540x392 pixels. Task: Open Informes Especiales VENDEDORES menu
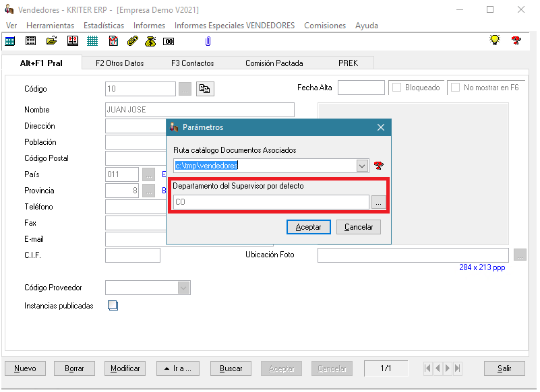click(235, 26)
